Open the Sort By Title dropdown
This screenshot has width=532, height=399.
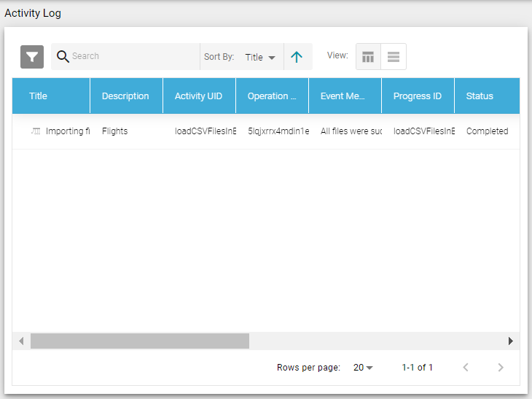pos(260,57)
